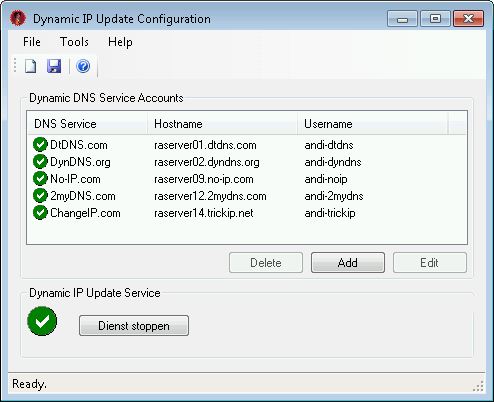
Task: Sort by the Hostname column header
Action: [222, 124]
